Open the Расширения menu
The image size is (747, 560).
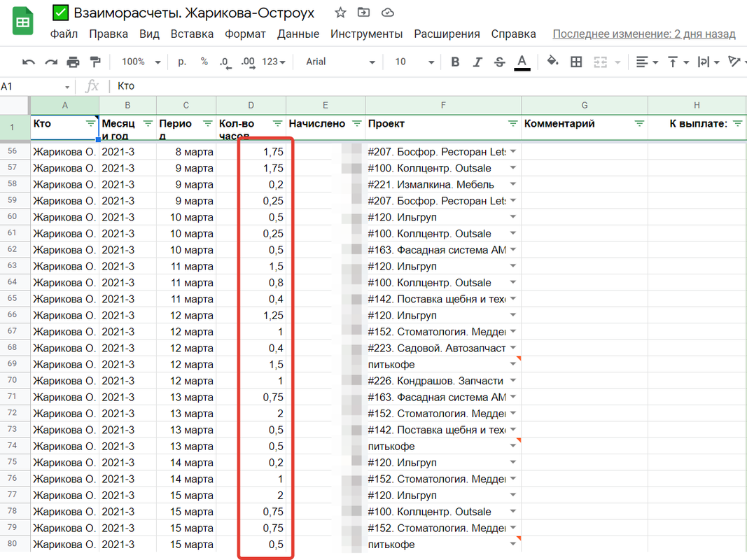pyautogui.click(x=447, y=34)
